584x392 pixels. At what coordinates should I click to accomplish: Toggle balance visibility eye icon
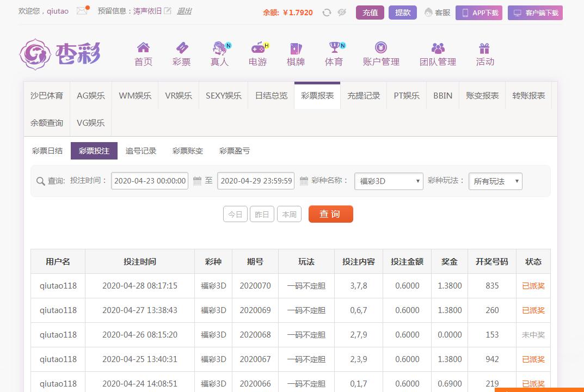[x=342, y=13]
